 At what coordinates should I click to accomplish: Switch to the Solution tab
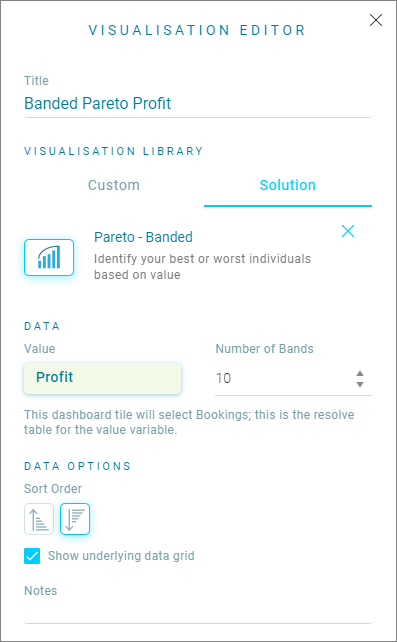tap(288, 185)
